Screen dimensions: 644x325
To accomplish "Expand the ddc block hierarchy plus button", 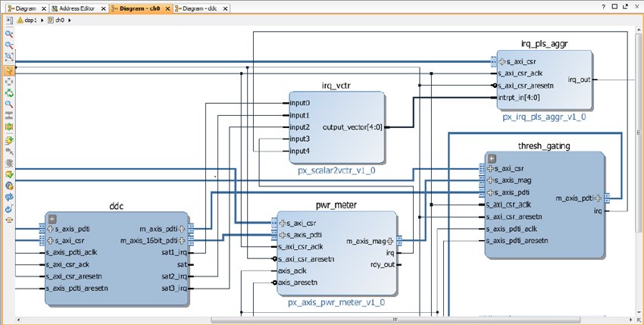I will [52, 219].
